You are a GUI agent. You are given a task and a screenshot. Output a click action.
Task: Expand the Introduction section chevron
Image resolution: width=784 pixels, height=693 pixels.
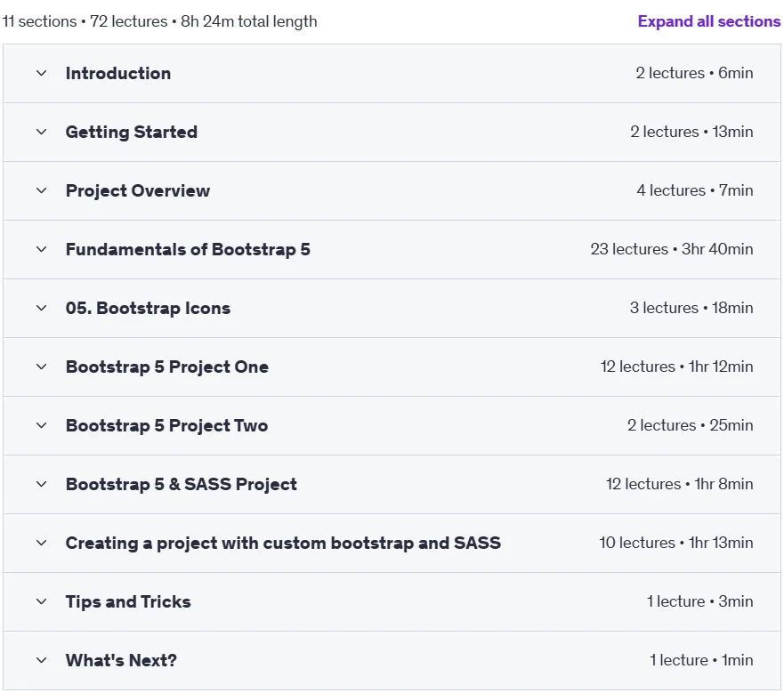42,74
